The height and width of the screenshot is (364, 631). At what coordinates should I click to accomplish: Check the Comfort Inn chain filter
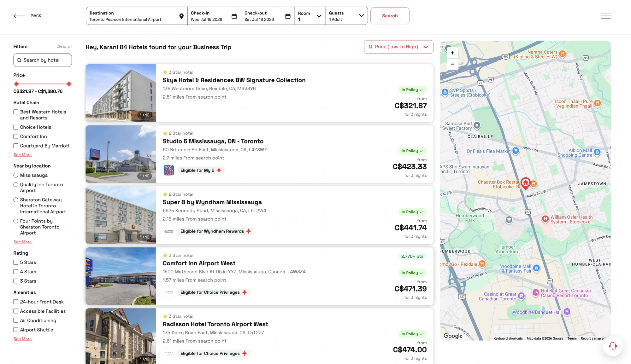(x=16, y=136)
